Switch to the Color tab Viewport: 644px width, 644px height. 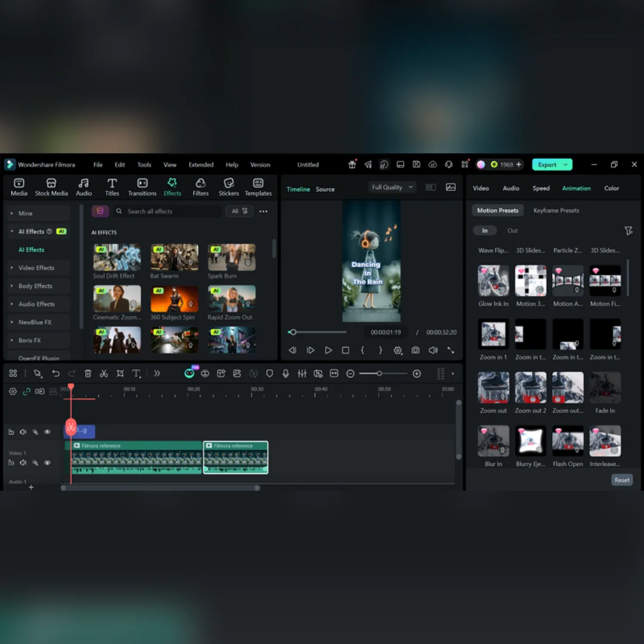[x=611, y=188]
